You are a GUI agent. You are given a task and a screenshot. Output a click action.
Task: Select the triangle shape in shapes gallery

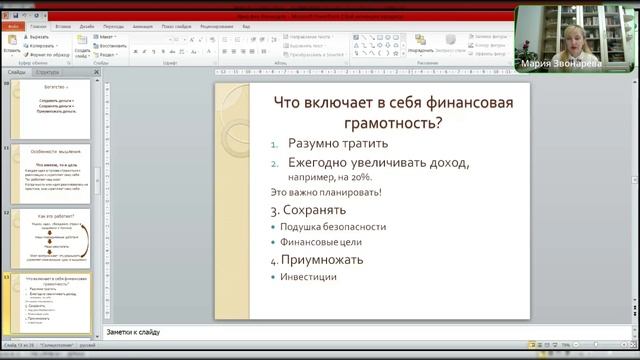click(356, 45)
